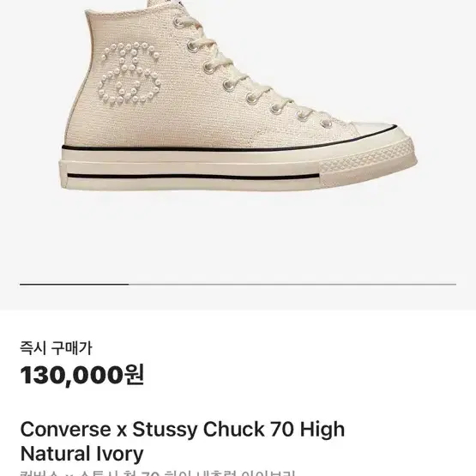The width and height of the screenshot is (476, 476).
Task: Click the pearl Stussy logo on the shoe
Action: click(130, 74)
